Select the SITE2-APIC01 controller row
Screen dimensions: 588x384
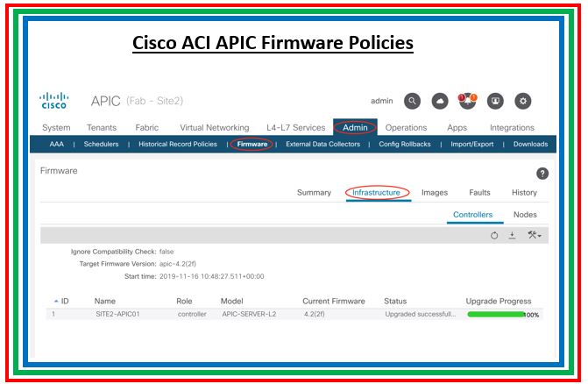tap(117, 314)
